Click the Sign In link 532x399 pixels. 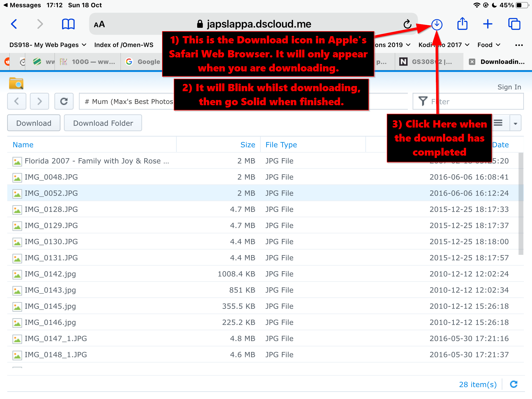pos(509,87)
